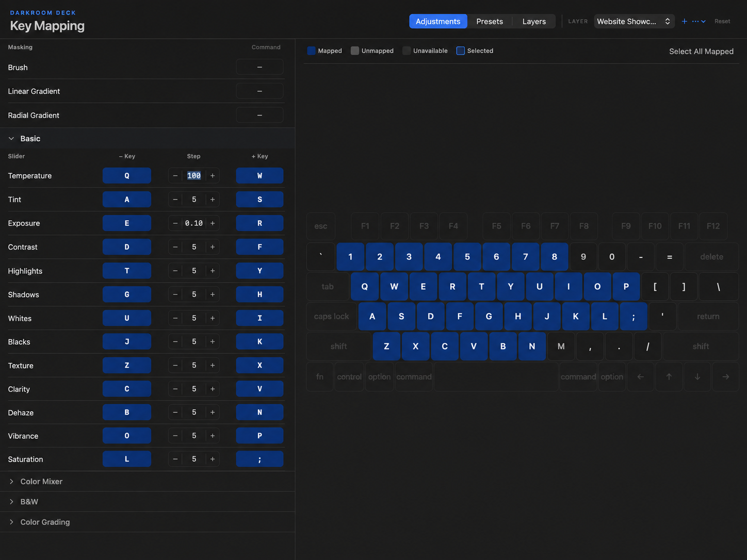Click the plus icon next to layer dropdown
Screen dimensions: 747x560
[684, 21]
